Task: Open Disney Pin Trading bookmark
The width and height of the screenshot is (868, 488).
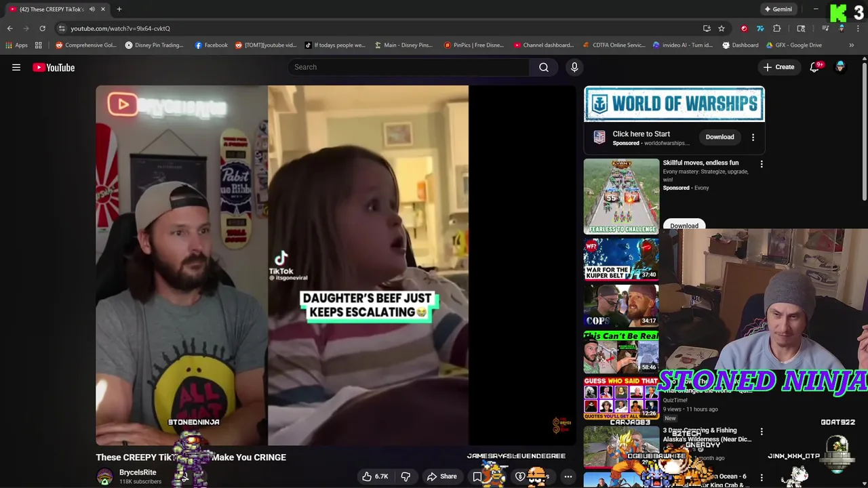Action: pos(154,45)
